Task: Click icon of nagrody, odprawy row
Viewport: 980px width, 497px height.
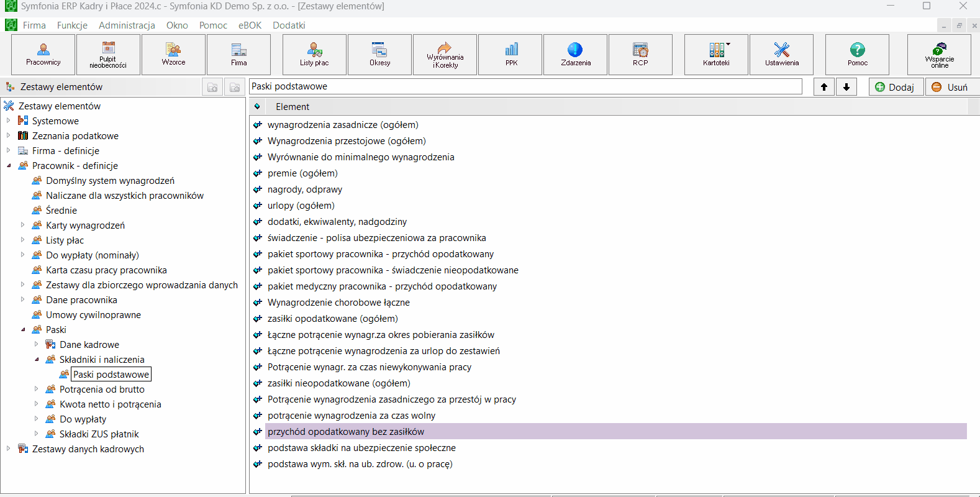Action: point(258,189)
